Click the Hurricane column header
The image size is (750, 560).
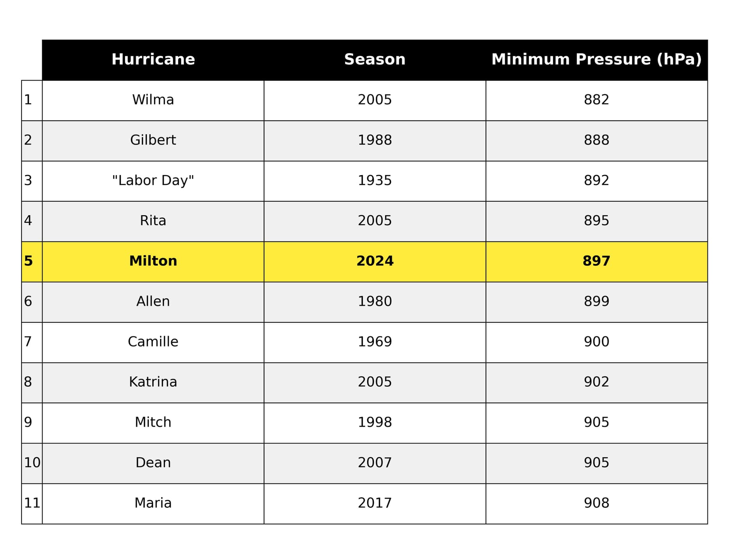point(153,60)
